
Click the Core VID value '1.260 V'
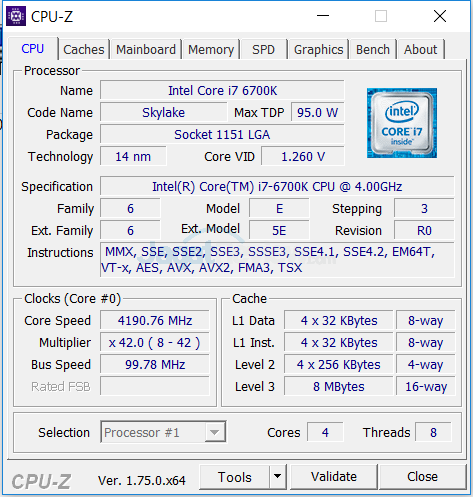(x=303, y=156)
